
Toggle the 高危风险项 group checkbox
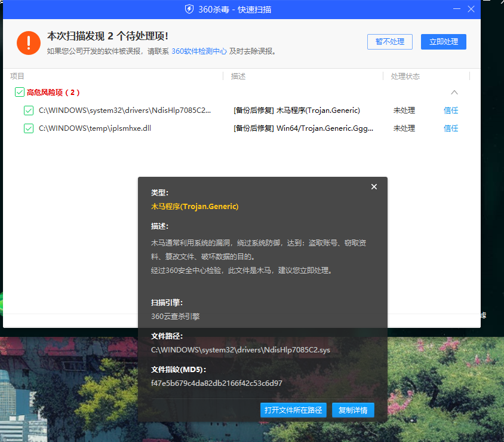20,92
